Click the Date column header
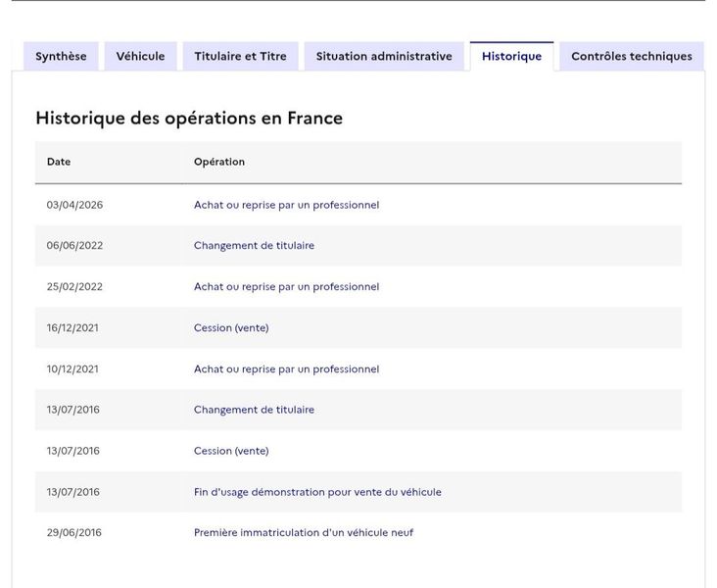The height and width of the screenshot is (588, 717). tap(59, 162)
